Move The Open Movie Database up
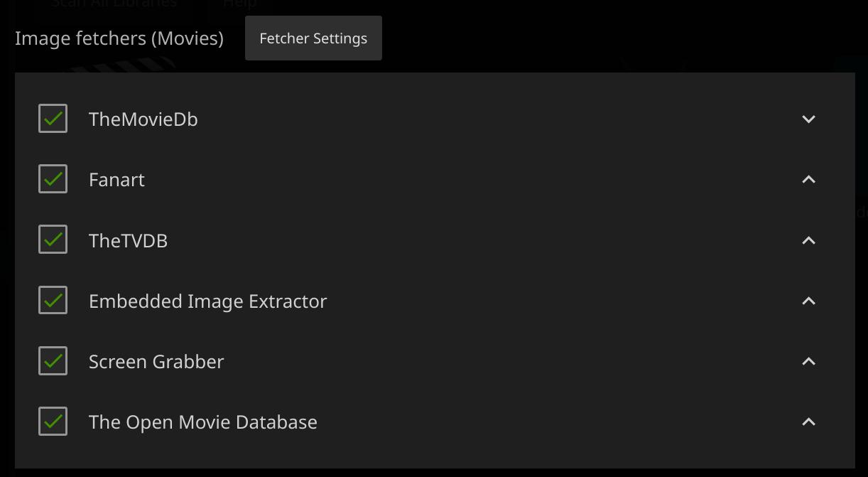This screenshot has width=868, height=477. [808, 422]
